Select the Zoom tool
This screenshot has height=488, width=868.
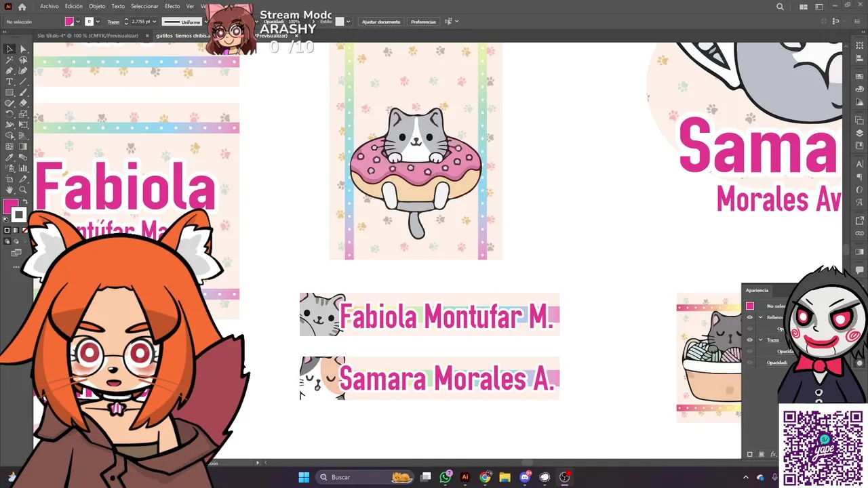click(23, 190)
